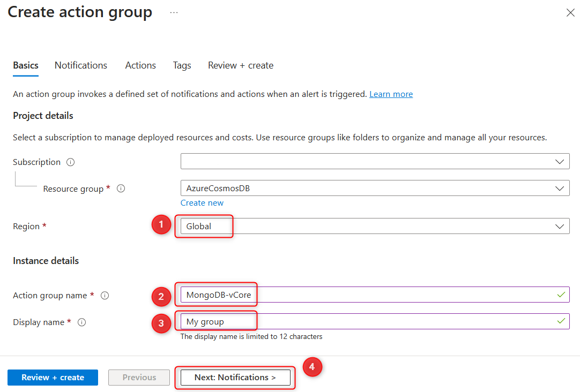Click green validation checkmark on name field

tap(561, 295)
